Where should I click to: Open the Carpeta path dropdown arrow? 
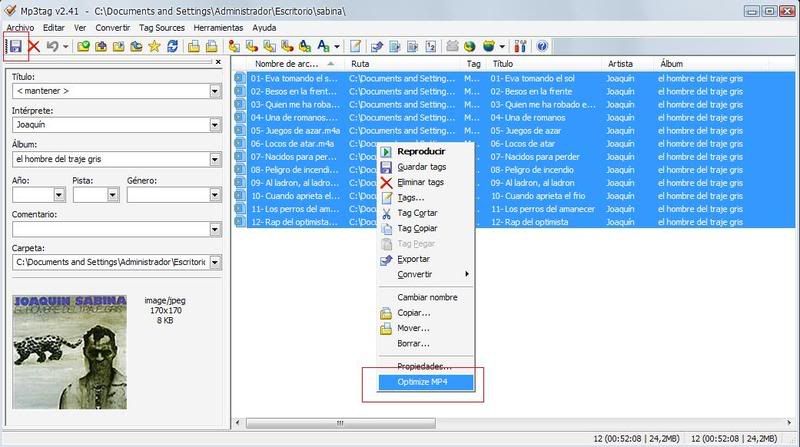click(x=215, y=262)
